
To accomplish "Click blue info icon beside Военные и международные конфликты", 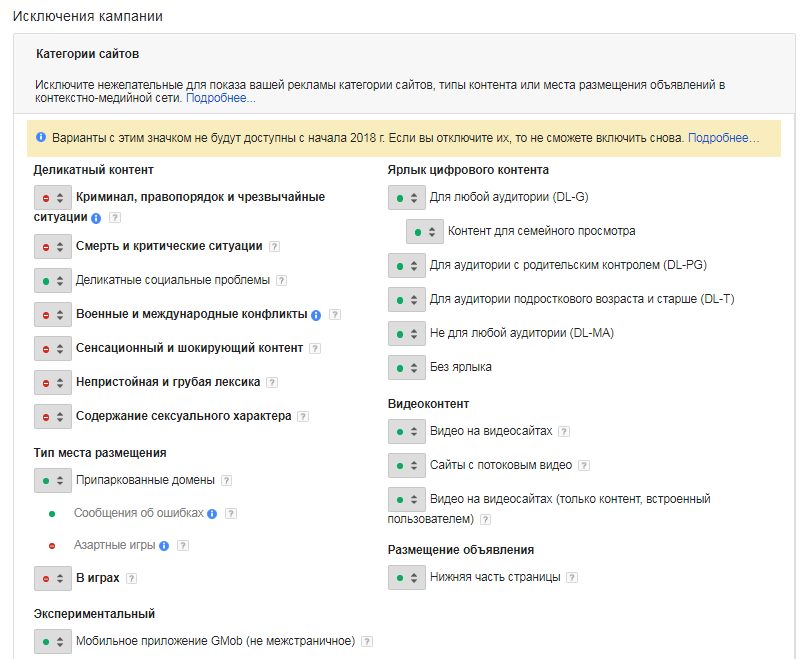I will pyautogui.click(x=316, y=315).
